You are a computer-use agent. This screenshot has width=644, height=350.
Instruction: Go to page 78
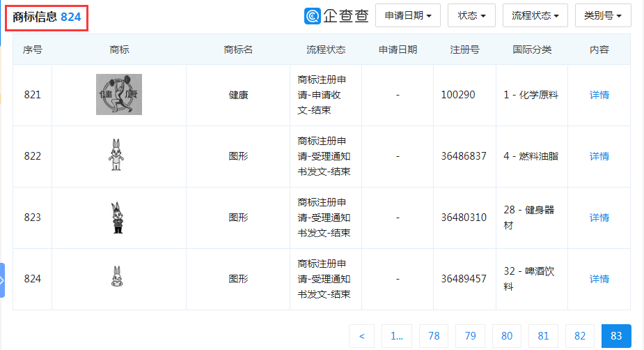pyautogui.click(x=434, y=336)
